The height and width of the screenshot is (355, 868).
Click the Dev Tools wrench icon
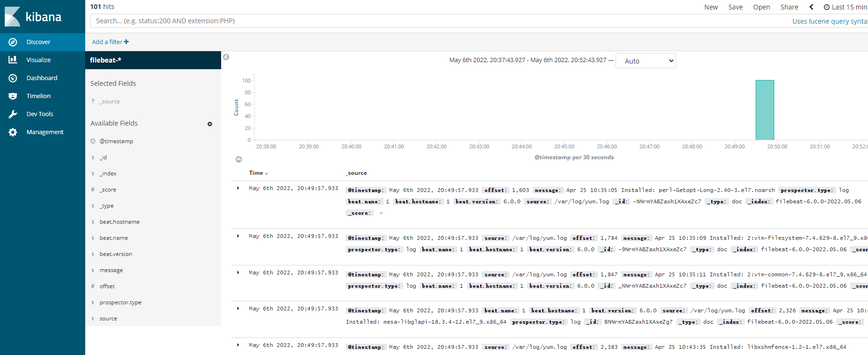13,114
